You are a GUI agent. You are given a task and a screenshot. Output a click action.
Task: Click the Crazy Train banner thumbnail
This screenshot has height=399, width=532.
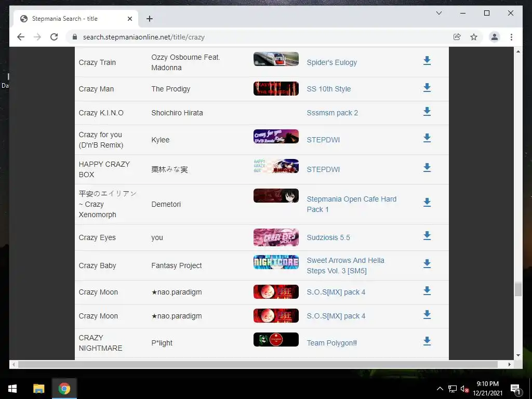[276, 59]
